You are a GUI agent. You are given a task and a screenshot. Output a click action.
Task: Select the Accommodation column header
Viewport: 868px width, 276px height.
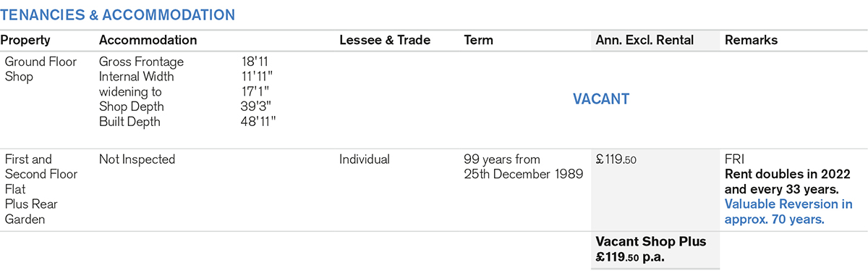148,41
